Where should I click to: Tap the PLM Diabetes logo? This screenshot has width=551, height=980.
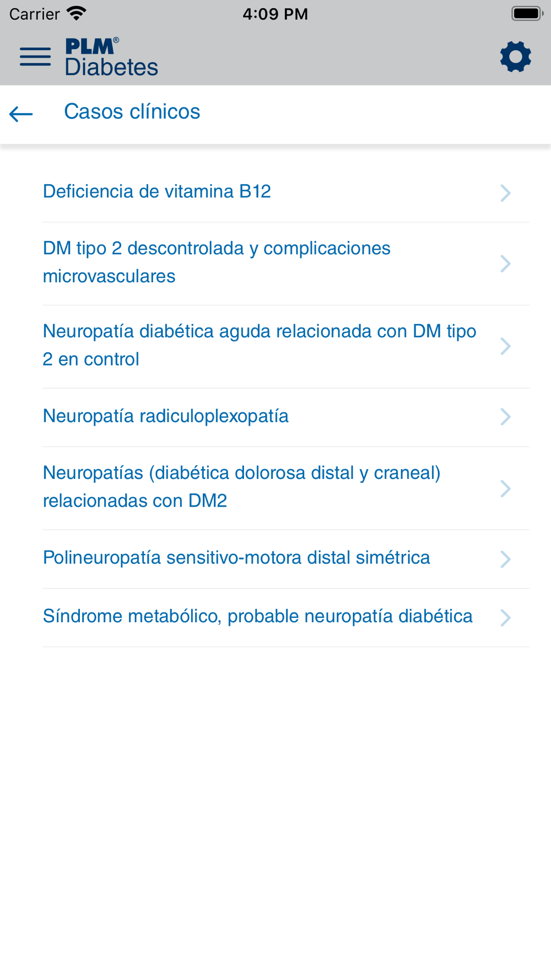point(111,57)
